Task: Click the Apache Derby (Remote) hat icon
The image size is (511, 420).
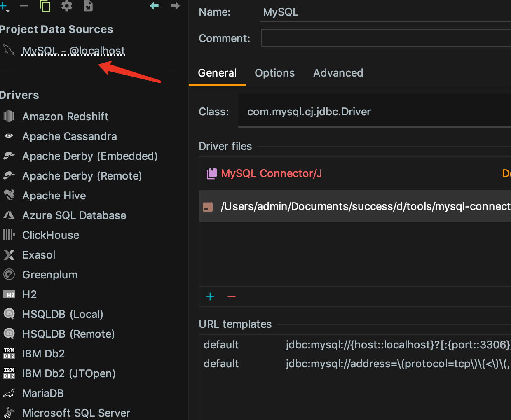Action: coord(9,175)
